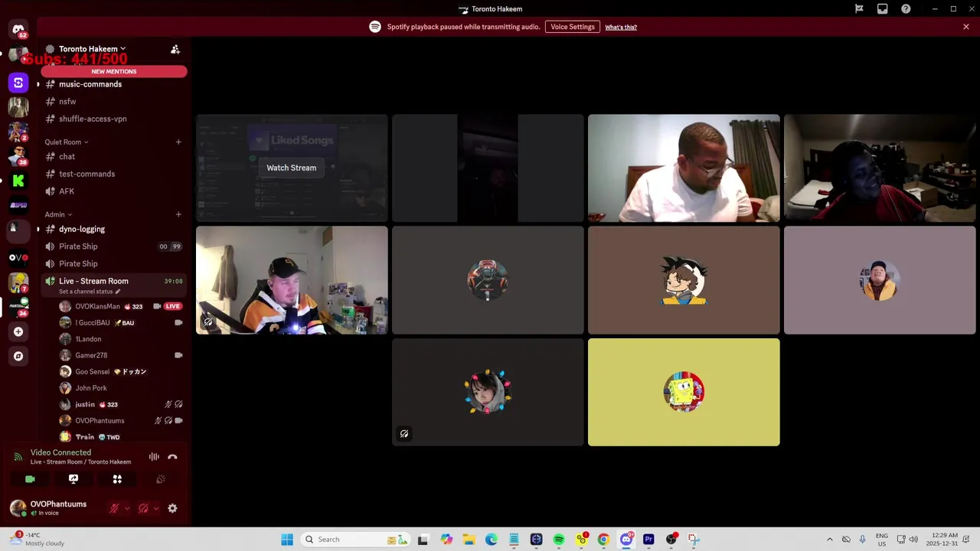Click the Windows taskbar Search box
This screenshot has height=551, width=980.
coord(357,540)
